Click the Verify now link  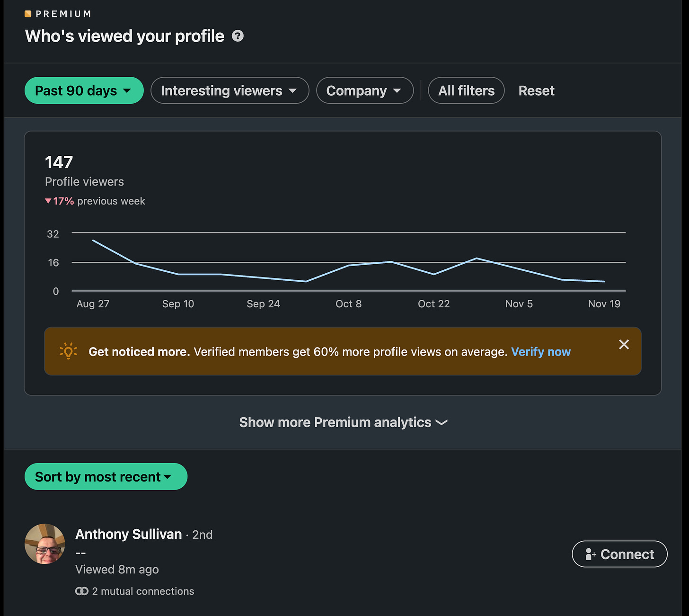pyautogui.click(x=541, y=352)
